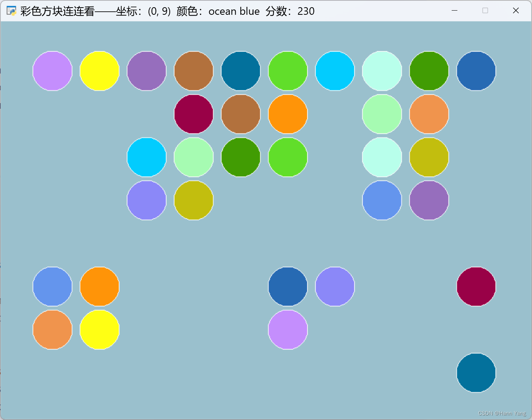
Task: Pick the dark green circle in the third row
Action: [x=241, y=157]
